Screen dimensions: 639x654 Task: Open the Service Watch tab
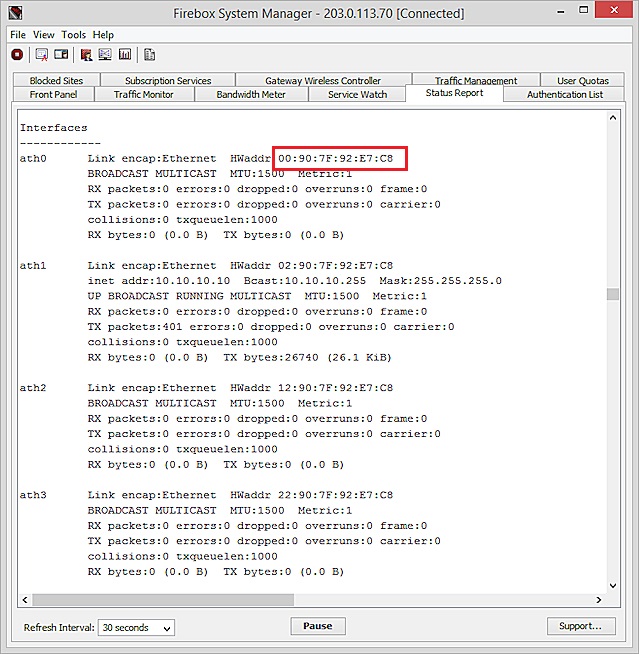coord(357,94)
